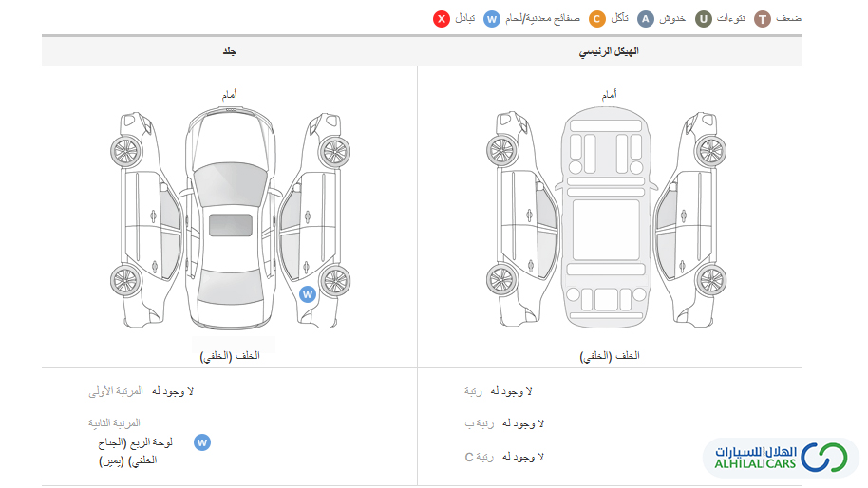Image resolution: width=868 pixels, height=488 pixels.
Task: Click the green U dents legend icon
Action: click(x=704, y=19)
